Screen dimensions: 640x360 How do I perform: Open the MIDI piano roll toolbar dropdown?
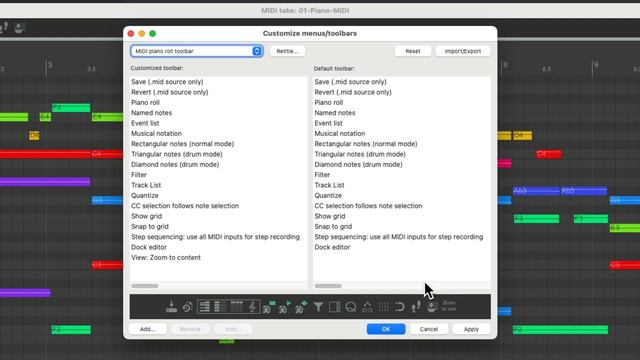coord(197,51)
